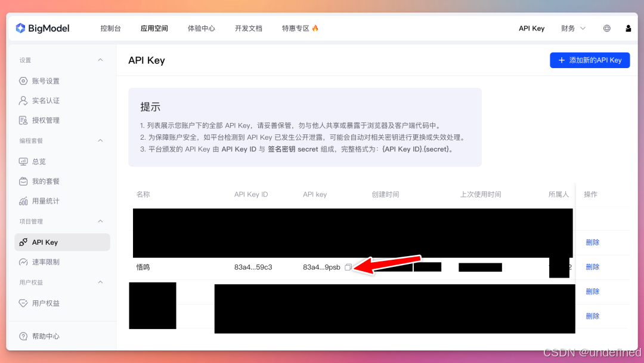The width and height of the screenshot is (644, 363).
Task: Click the fire icon beside 特惠专区
Action: tap(315, 28)
